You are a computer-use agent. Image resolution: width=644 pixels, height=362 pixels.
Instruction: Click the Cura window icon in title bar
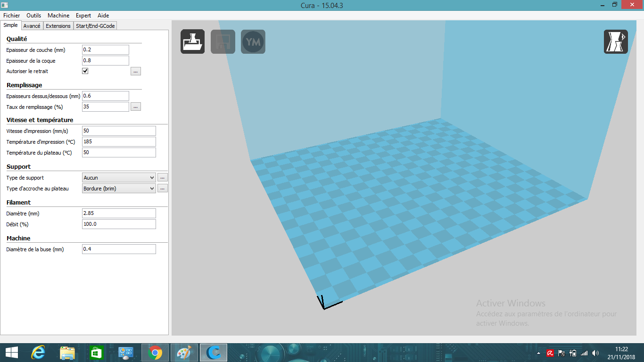(5, 4)
